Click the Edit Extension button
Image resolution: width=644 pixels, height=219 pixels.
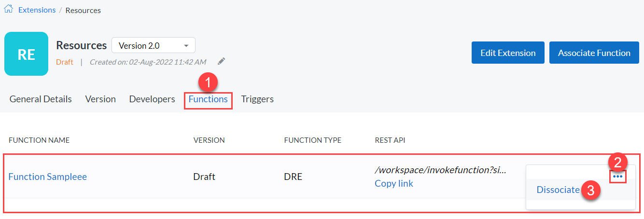(507, 53)
